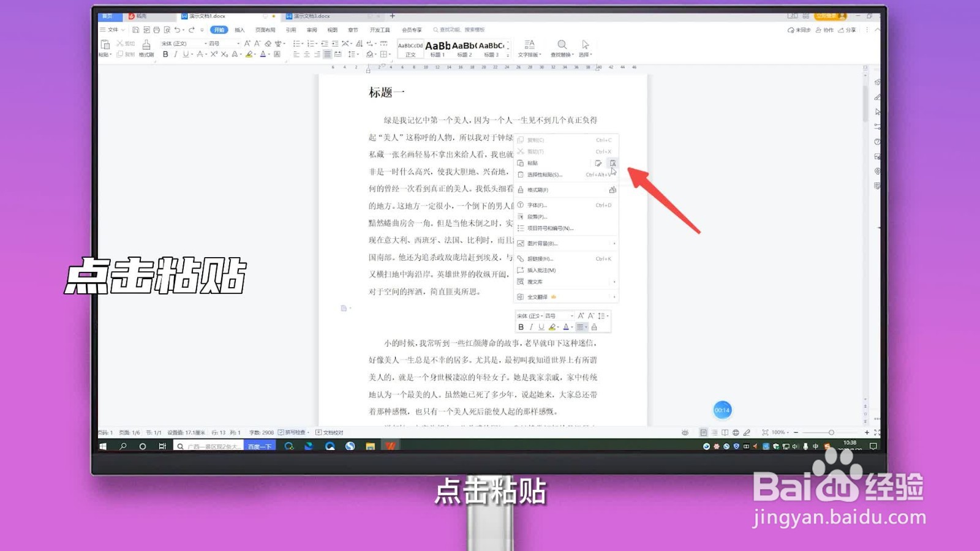Click the 文字排版 button in the ribbon
980x551 pixels.
pyautogui.click(x=529, y=48)
